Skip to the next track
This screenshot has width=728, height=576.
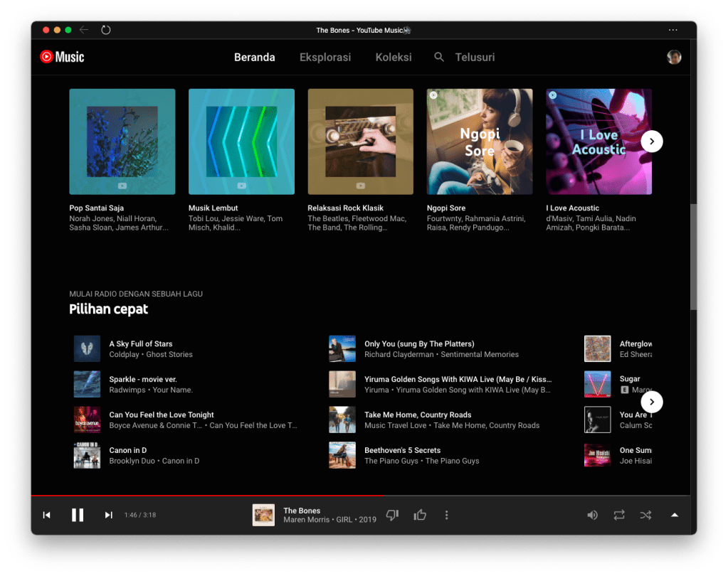[x=109, y=515]
